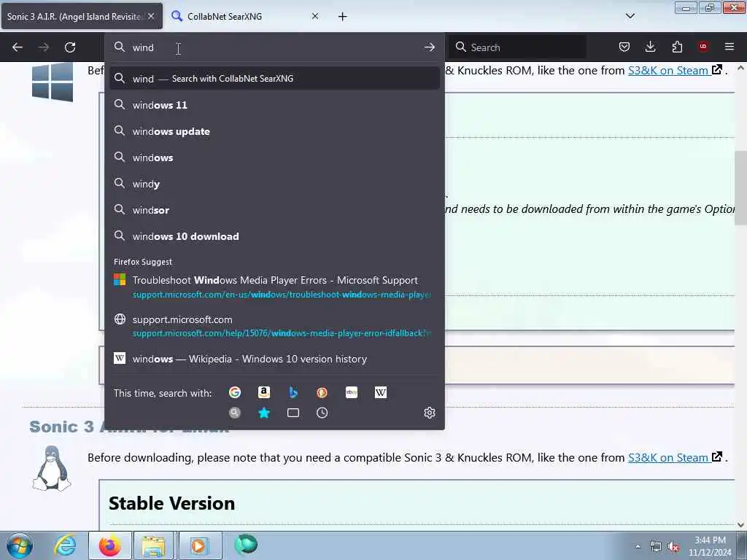Search this time with the gray SearXNG engine
747x560 pixels.
click(234, 413)
